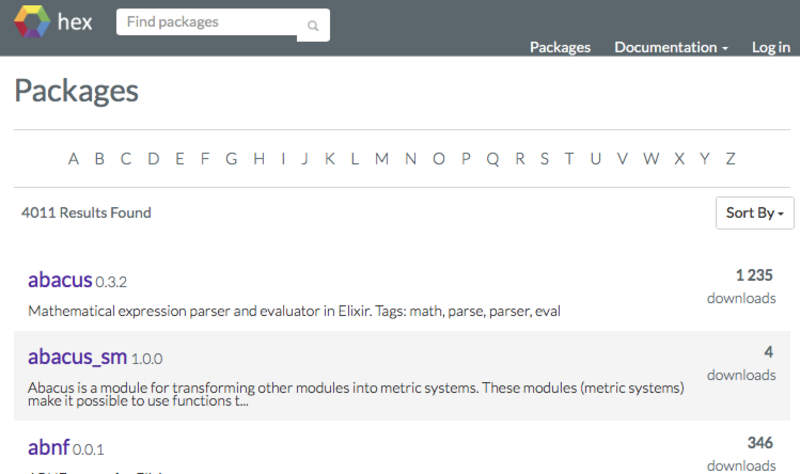View the abnf package details
This screenshot has width=800, height=474.
[46, 447]
